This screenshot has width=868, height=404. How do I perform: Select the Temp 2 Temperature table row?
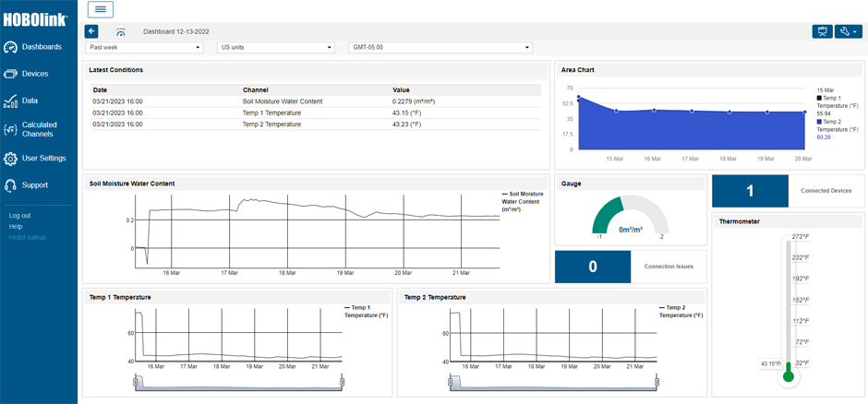pos(316,125)
